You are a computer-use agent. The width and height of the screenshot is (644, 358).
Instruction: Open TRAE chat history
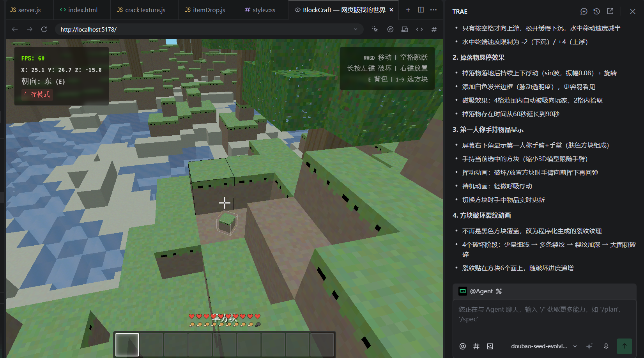[x=597, y=11]
